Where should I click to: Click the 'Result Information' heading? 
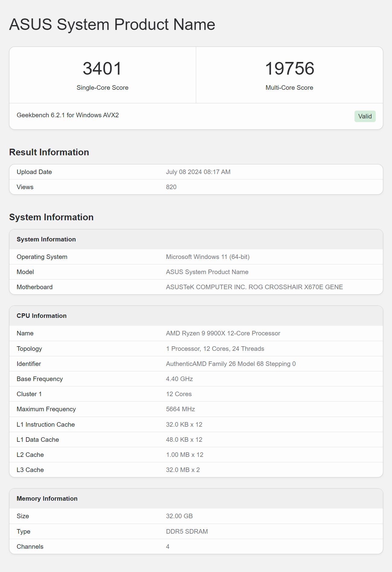pyautogui.click(x=49, y=152)
